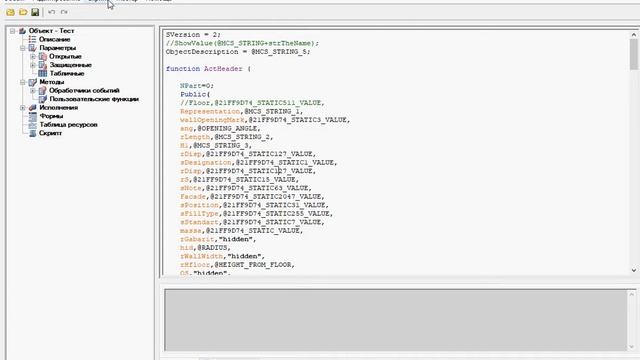Click the Описание list icon
Viewport: 640px width, 360px height.
pyautogui.click(x=32, y=40)
